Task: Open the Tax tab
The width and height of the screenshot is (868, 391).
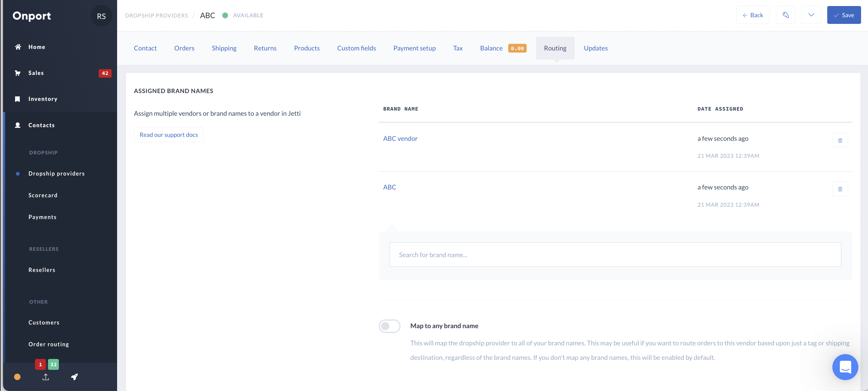Action: [x=458, y=48]
